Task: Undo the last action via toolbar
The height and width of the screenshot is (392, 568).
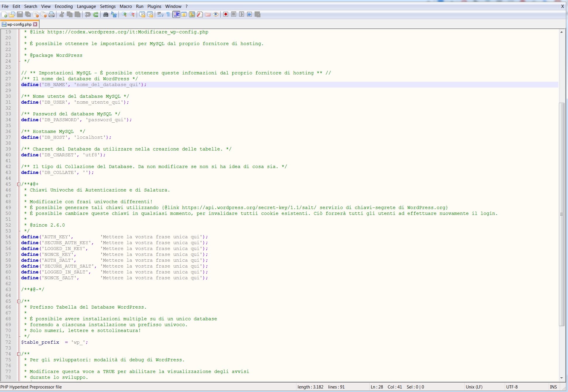Action: click(x=87, y=14)
